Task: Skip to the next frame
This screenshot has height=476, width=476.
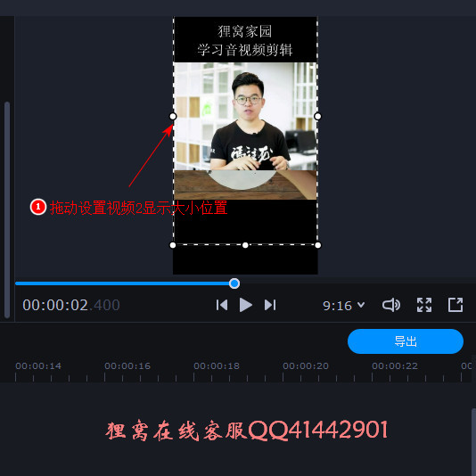Action: pos(270,305)
